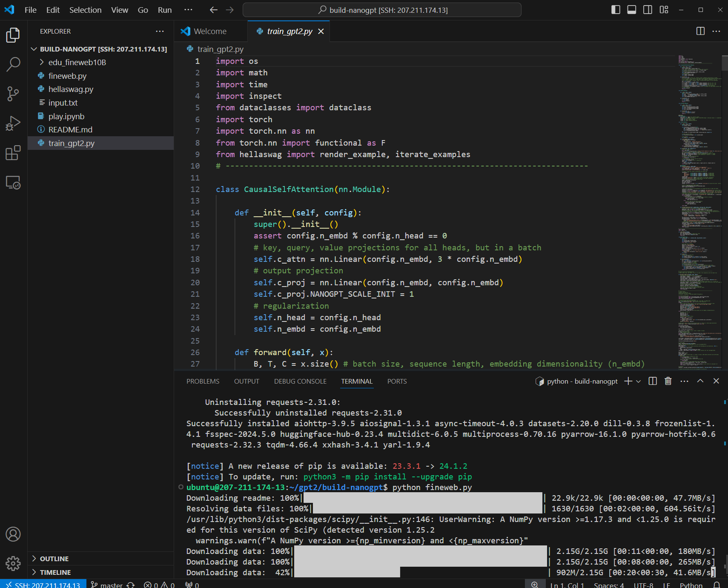Click the Accounts icon
This screenshot has height=588, width=728.
(x=13, y=534)
